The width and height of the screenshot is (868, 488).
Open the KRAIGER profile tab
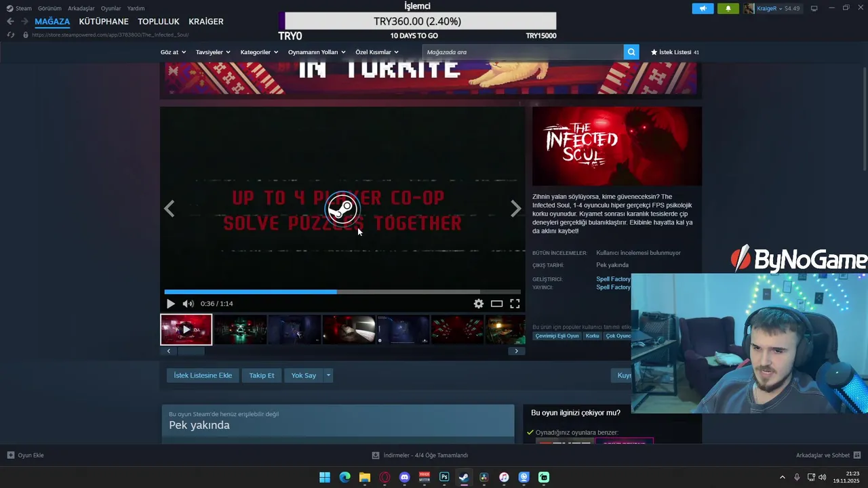206,21
